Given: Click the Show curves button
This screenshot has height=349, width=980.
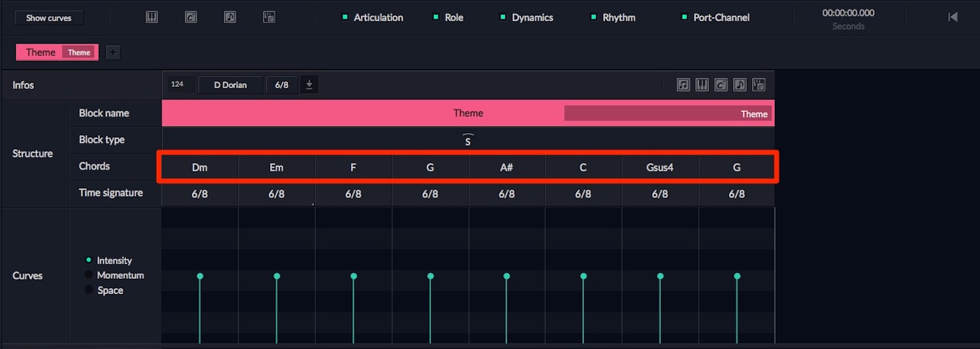Looking at the screenshot, I should (x=49, y=18).
